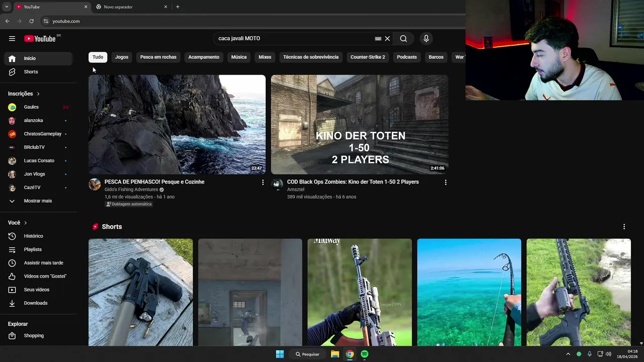Open Assistir mais tarde
Viewport: 644px width, 362px height.
38,263
